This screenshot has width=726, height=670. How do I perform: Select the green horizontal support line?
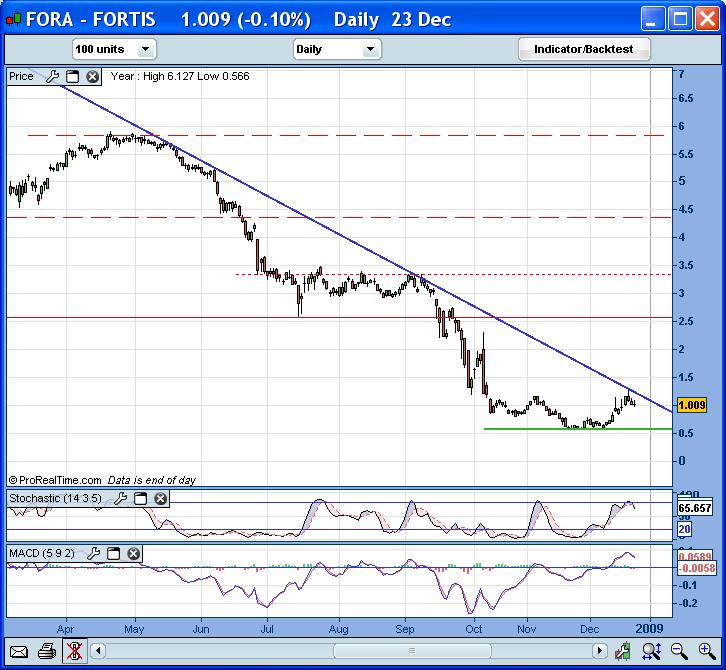(578, 429)
